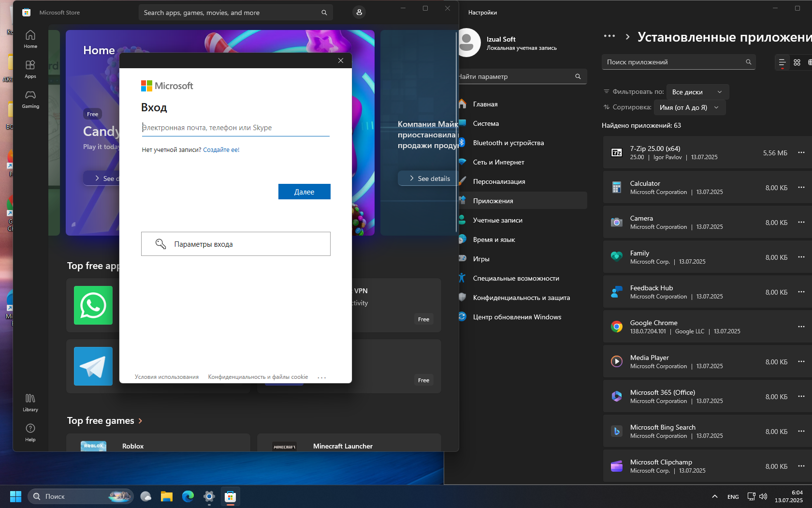Open Apps section in Microsoft Store sidebar

coord(30,69)
